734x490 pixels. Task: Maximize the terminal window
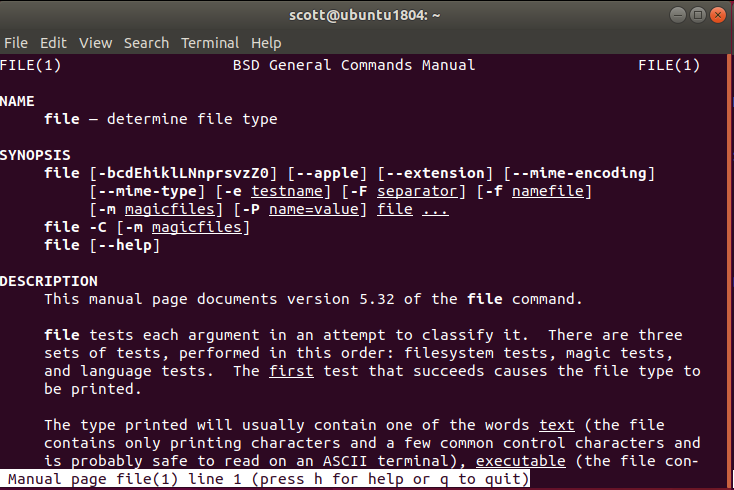click(697, 15)
